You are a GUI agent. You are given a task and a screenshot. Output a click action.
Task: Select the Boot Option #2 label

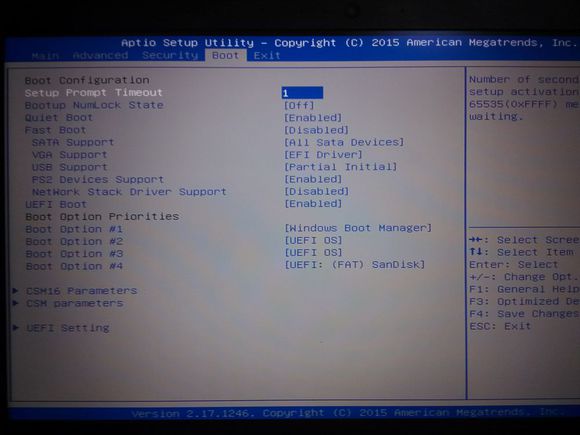pyautogui.click(x=74, y=242)
